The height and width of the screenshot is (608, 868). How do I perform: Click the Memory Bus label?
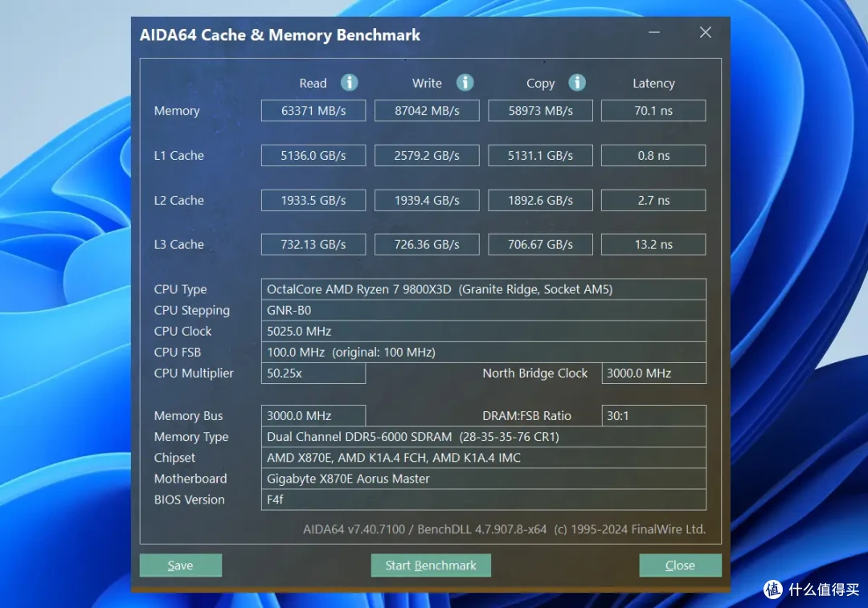[x=188, y=415]
